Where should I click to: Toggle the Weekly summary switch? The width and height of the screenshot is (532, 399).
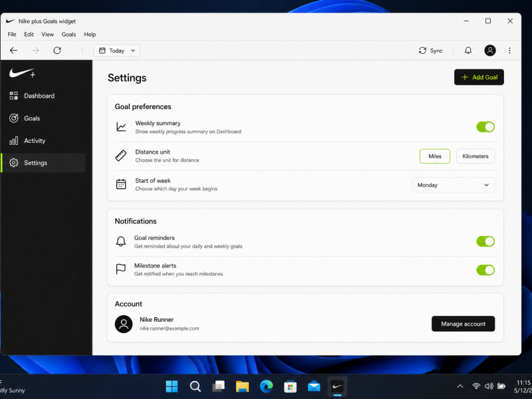(485, 127)
